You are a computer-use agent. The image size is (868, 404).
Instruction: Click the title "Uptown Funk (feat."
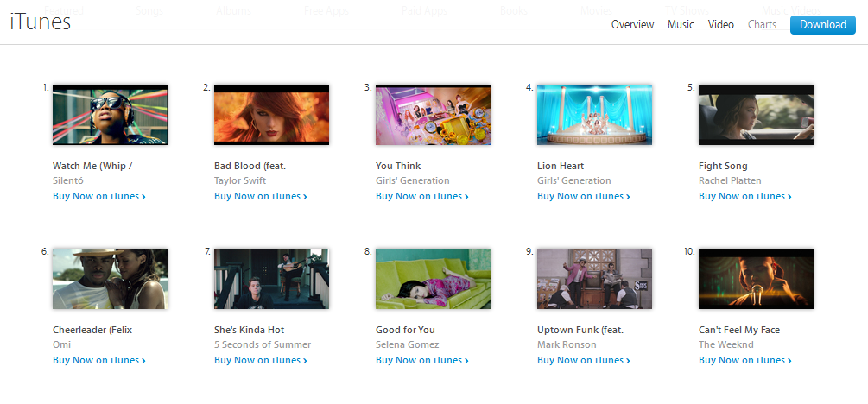pos(580,330)
